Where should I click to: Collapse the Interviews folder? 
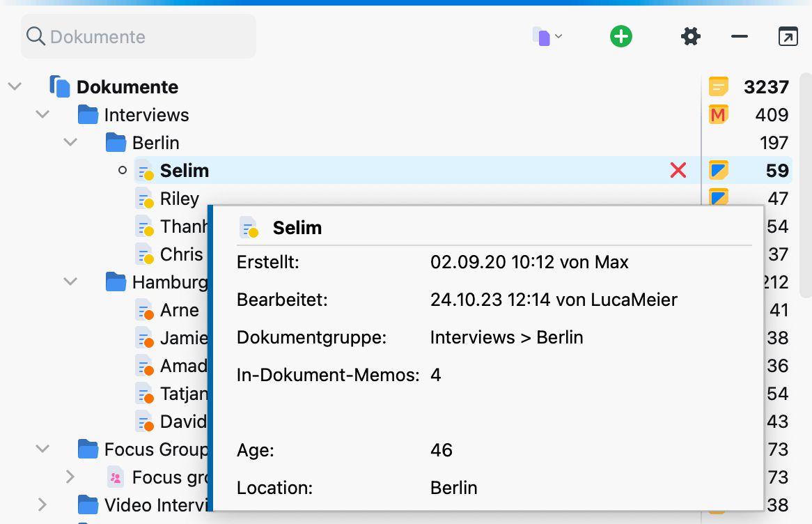click(42, 114)
